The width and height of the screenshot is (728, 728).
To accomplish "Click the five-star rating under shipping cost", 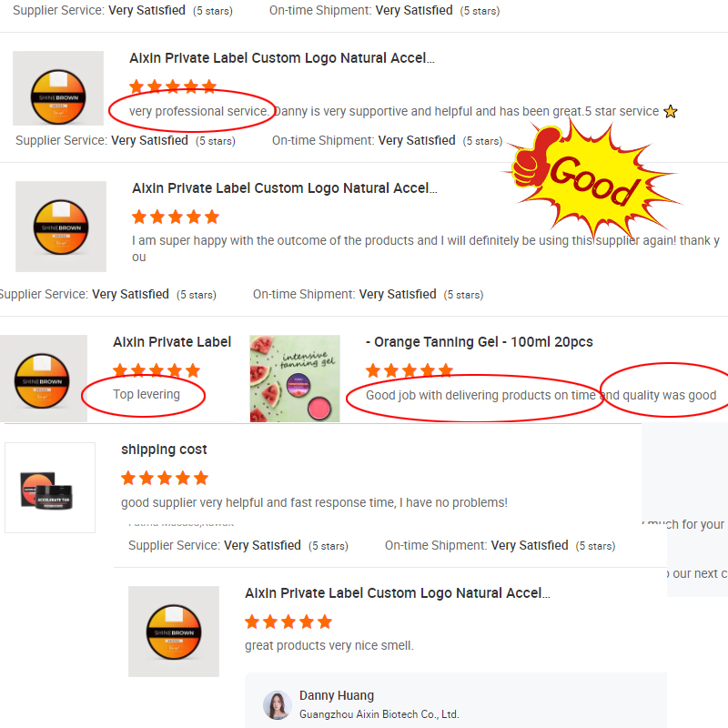I will 165,478.
